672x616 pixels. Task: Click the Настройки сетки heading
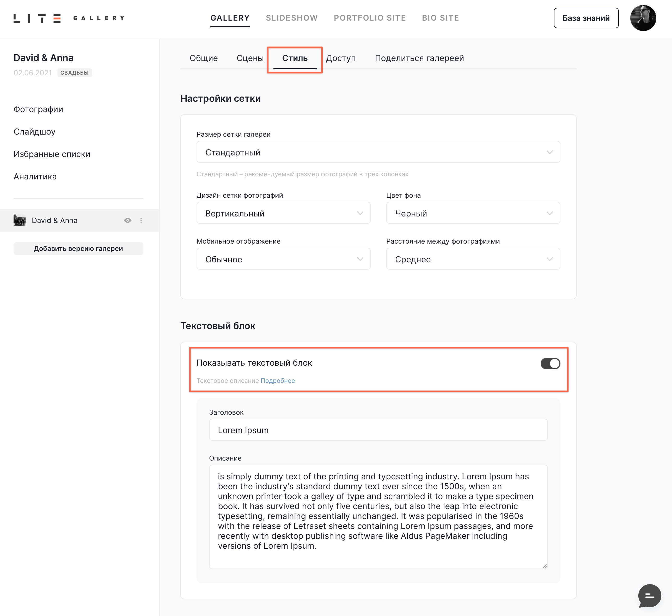220,98
